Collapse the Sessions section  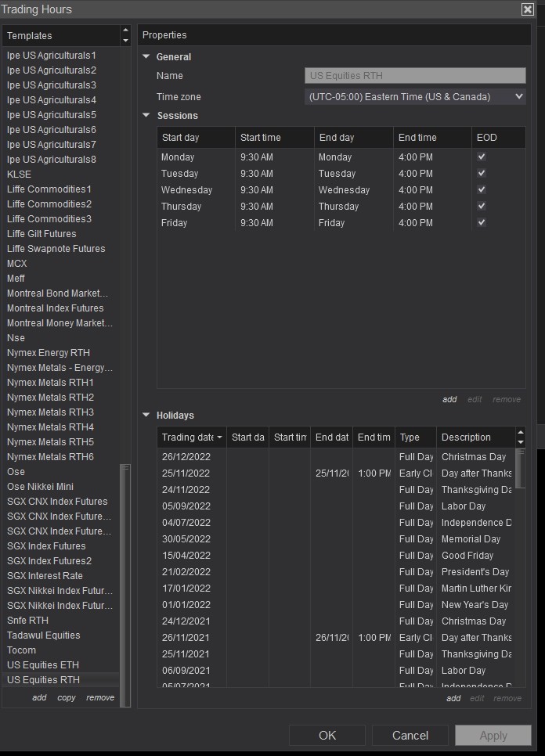pyautogui.click(x=146, y=115)
